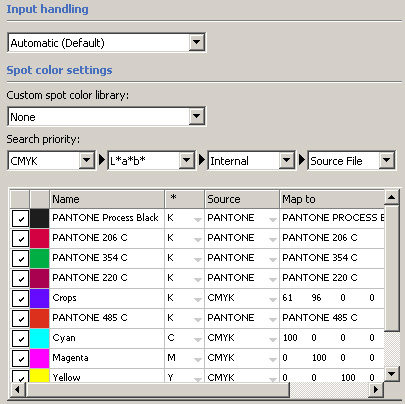Disable the Crops spot color checkbox
The height and width of the screenshot is (404, 405).
click(x=20, y=299)
